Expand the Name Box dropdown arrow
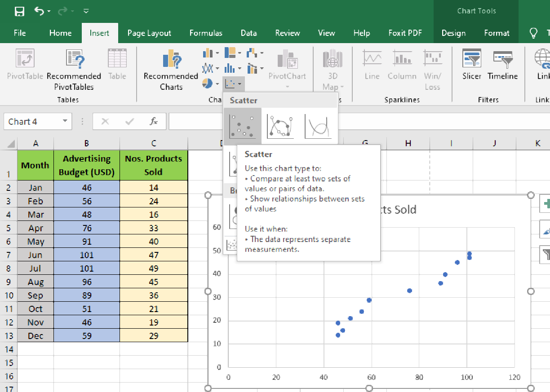This screenshot has width=550, height=392. pos(65,121)
